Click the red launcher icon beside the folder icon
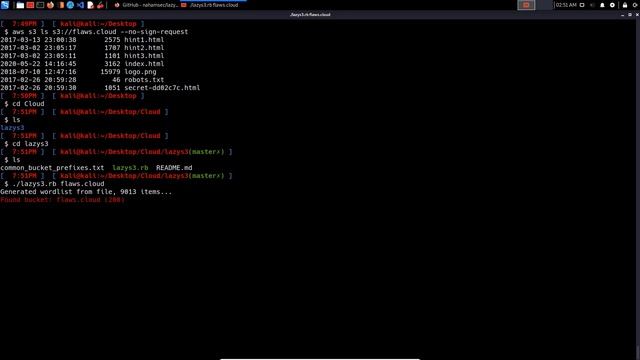Viewport: 640px width, 360px height. 30,5
